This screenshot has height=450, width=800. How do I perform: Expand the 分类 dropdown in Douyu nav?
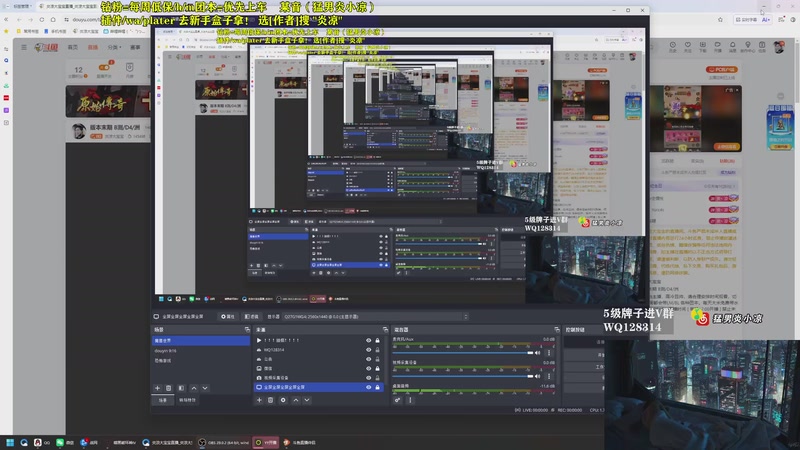click(114, 47)
